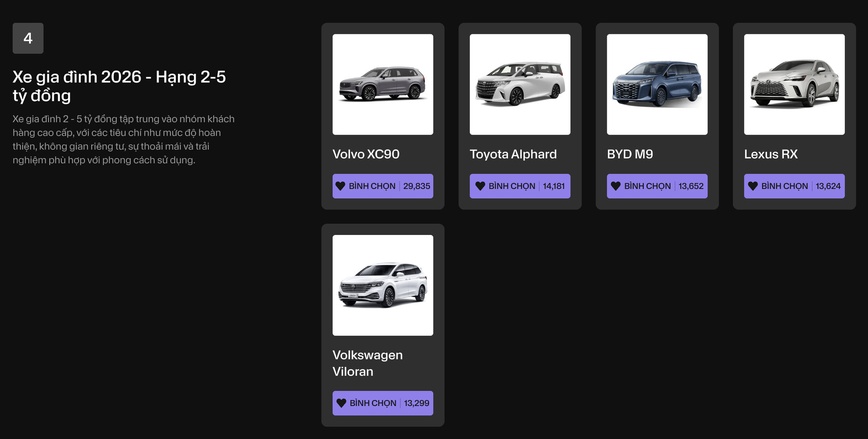View the Lexus RX car image
Viewport: 868px width, 439px height.
coord(794,84)
